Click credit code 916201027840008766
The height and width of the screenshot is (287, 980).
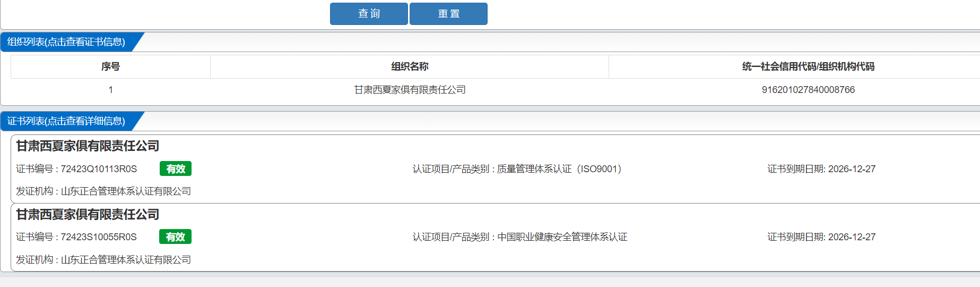pos(808,90)
